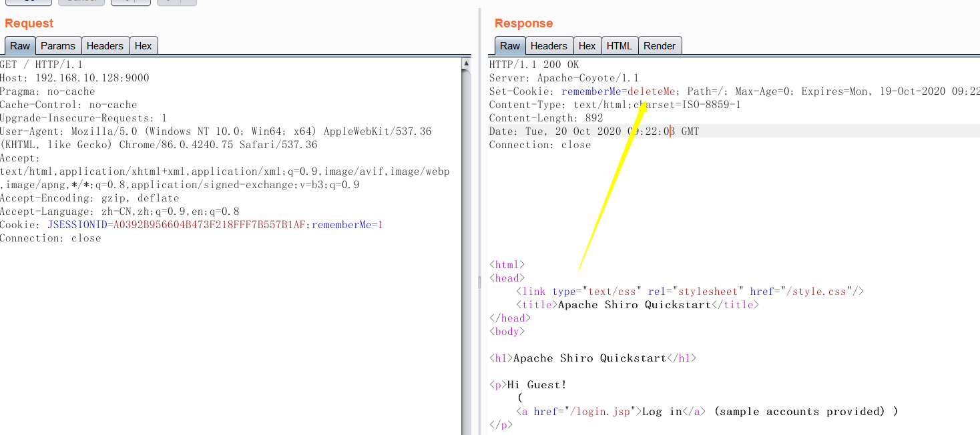This screenshot has width=980, height=435.
Task: Open the Hex tab of the Response
Action: click(x=587, y=46)
